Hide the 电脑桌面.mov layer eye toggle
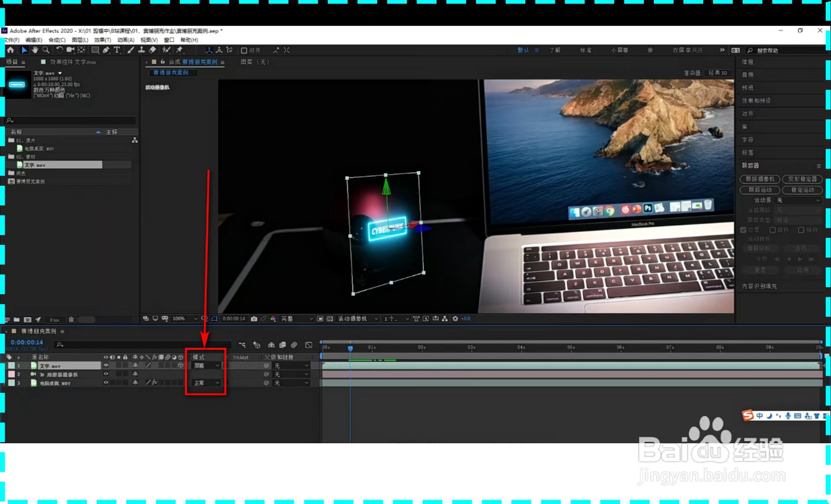This screenshot has height=504, width=831. [x=106, y=383]
